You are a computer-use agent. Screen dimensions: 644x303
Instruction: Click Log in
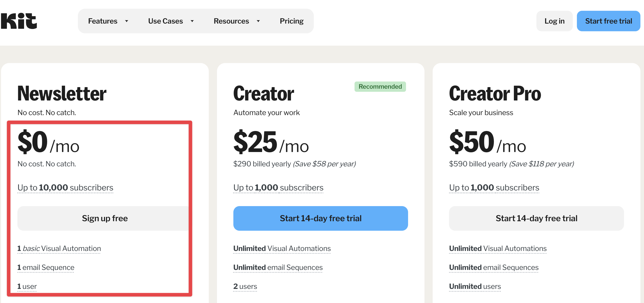tap(554, 21)
